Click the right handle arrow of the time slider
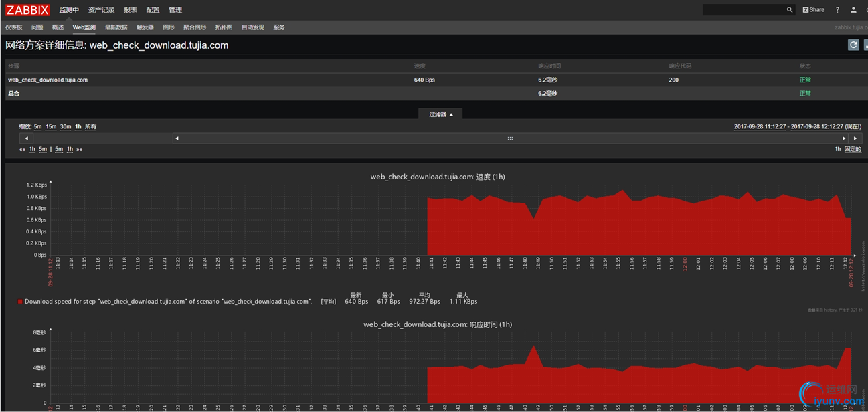Screen dimensions: 868x412 [844, 138]
